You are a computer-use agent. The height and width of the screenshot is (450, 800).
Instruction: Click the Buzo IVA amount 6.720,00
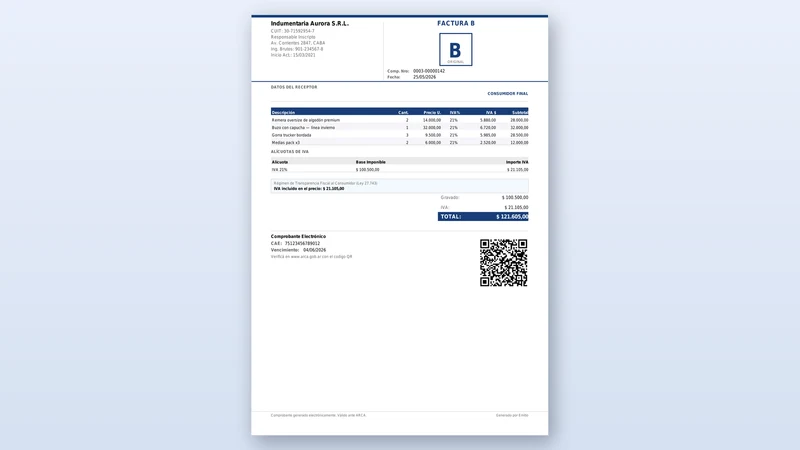pyautogui.click(x=488, y=128)
